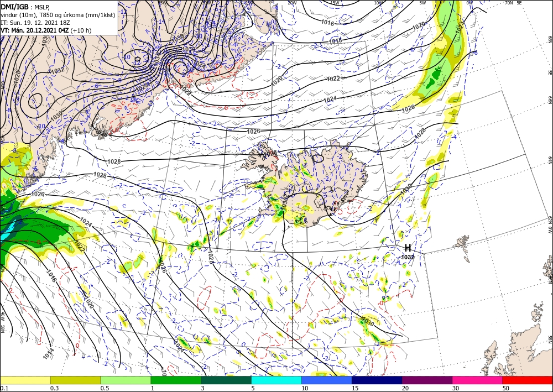Click the '1032' value beneath the H marker

click(x=408, y=257)
